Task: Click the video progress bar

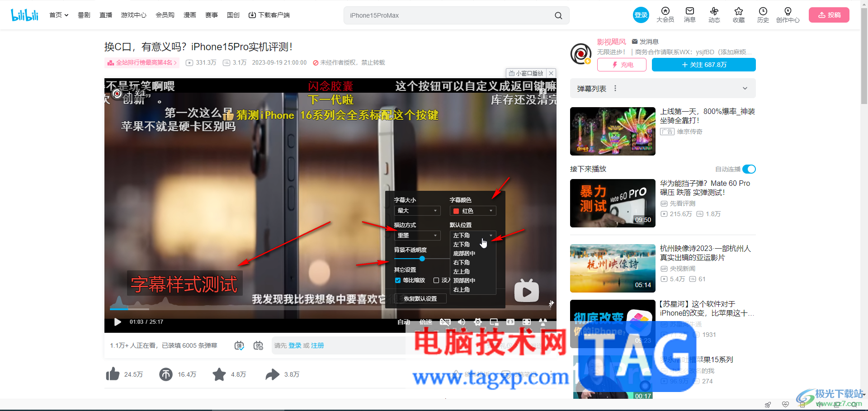Action: [x=330, y=308]
